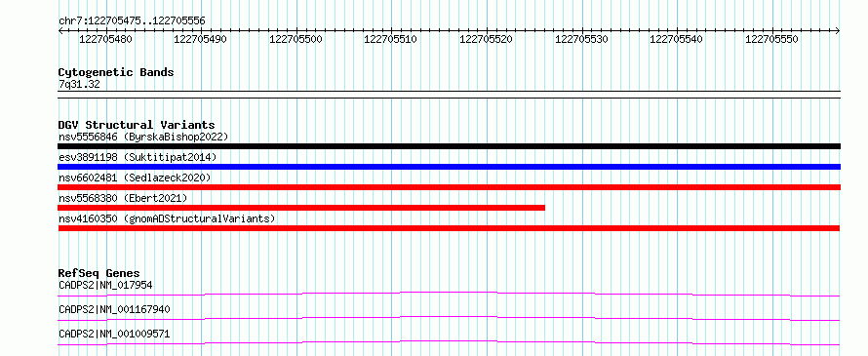Open variant nsv4160350 (gnomADStructuralVariants) label
Image resolution: width=868 pixels, height=356 pixels.
(x=167, y=218)
